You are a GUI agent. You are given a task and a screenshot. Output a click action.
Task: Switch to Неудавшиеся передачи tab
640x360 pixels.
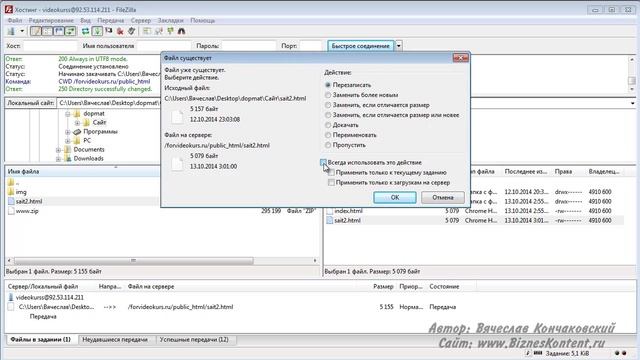coord(115,340)
